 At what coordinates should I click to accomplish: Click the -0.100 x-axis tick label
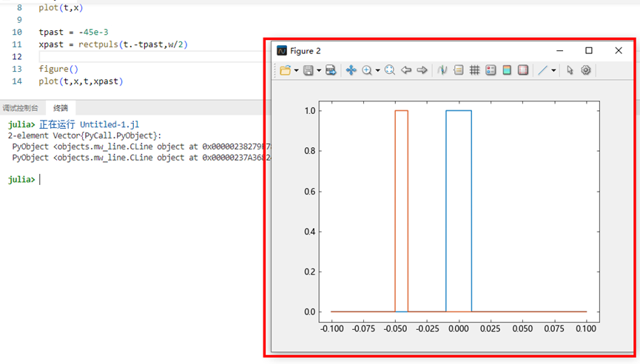coord(331,328)
